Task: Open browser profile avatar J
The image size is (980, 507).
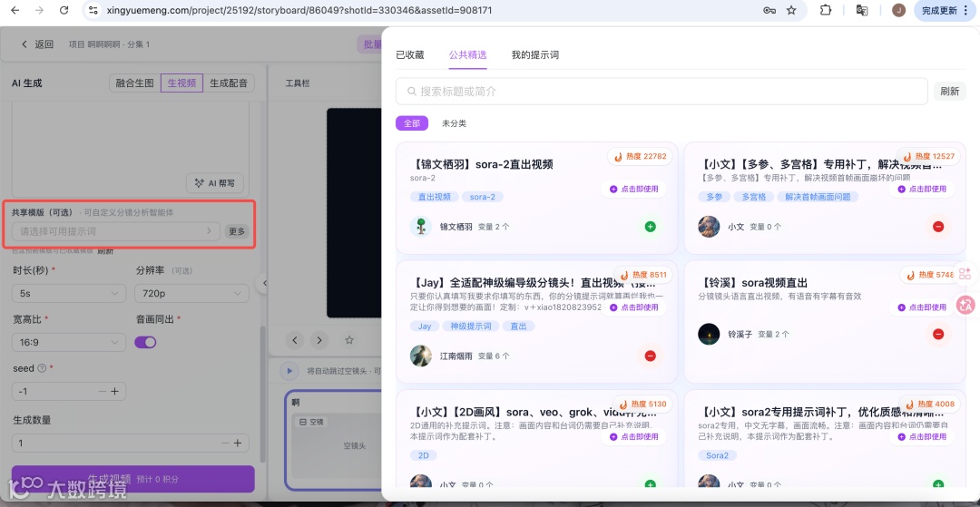Action: (898, 10)
